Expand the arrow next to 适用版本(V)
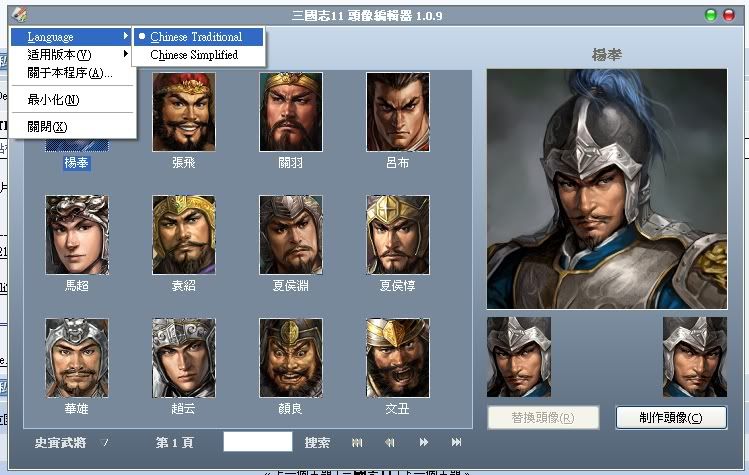749x475 pixels. click(x=125, y=54)
